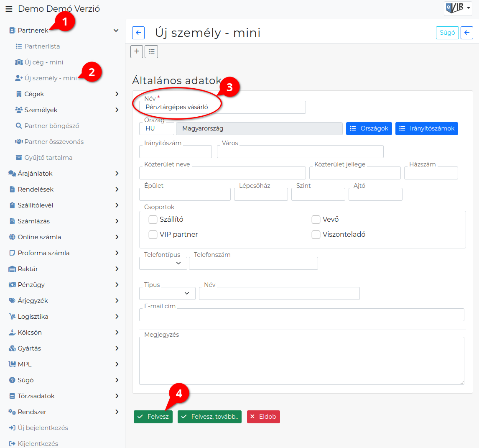Image resolution: width=479 pixels, height=448 pixels.
Task: Click the Partnerek address book icon
Action: [x=12, y=30]
